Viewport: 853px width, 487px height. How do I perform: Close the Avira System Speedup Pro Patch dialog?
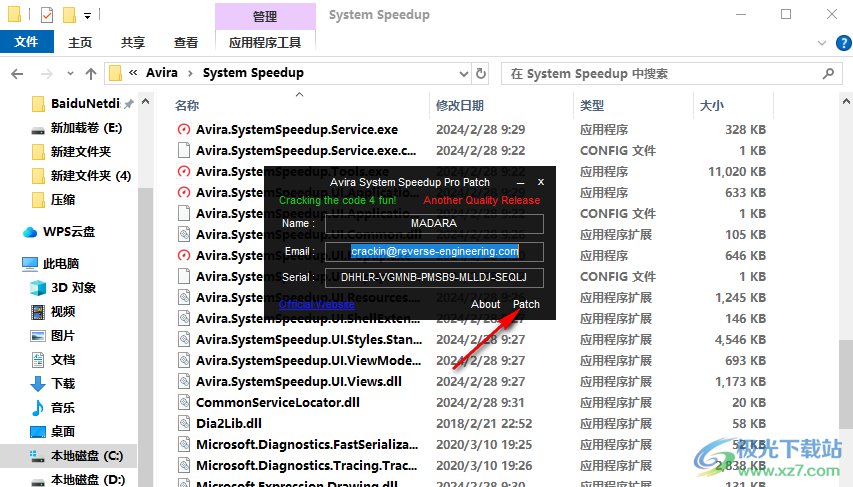tap(541, 182)
